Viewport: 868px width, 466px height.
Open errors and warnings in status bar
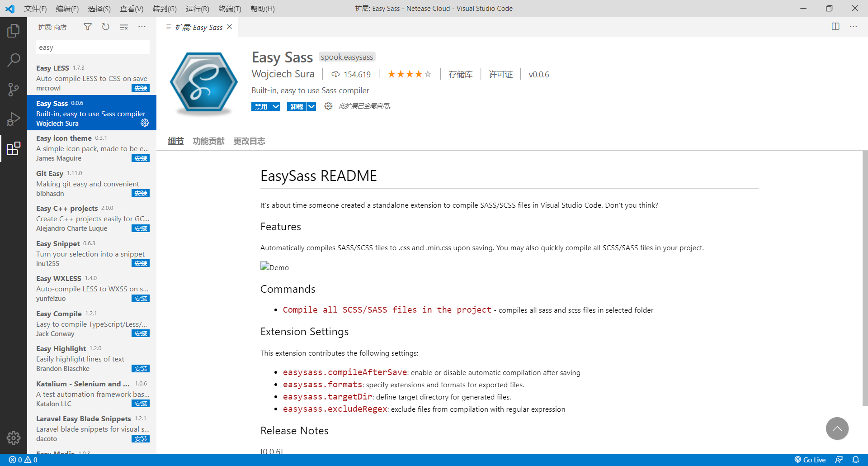tap(23, 460)
